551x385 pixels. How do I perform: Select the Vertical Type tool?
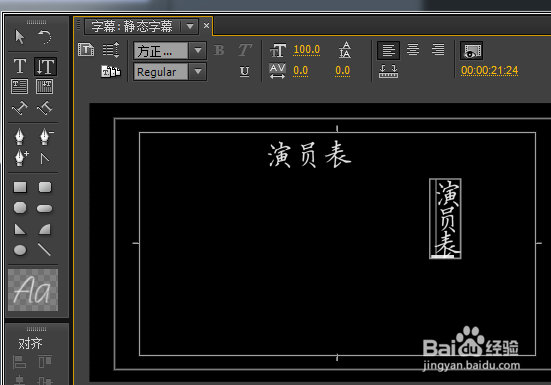click(x=45, y=66)
